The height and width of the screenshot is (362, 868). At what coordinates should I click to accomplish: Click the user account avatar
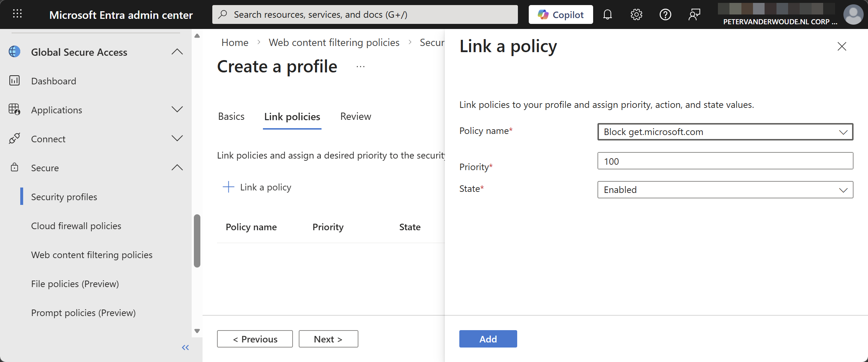pyautogui.click(x=853, y=14)
